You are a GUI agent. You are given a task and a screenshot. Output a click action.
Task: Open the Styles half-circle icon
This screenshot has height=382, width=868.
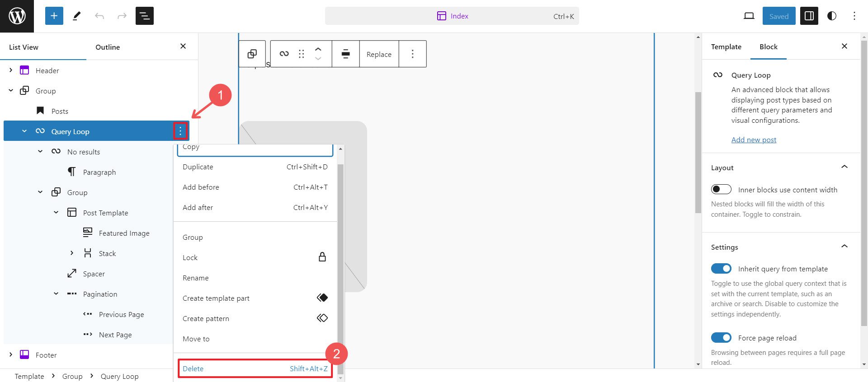pyautogui.click(x=832, y=16)
